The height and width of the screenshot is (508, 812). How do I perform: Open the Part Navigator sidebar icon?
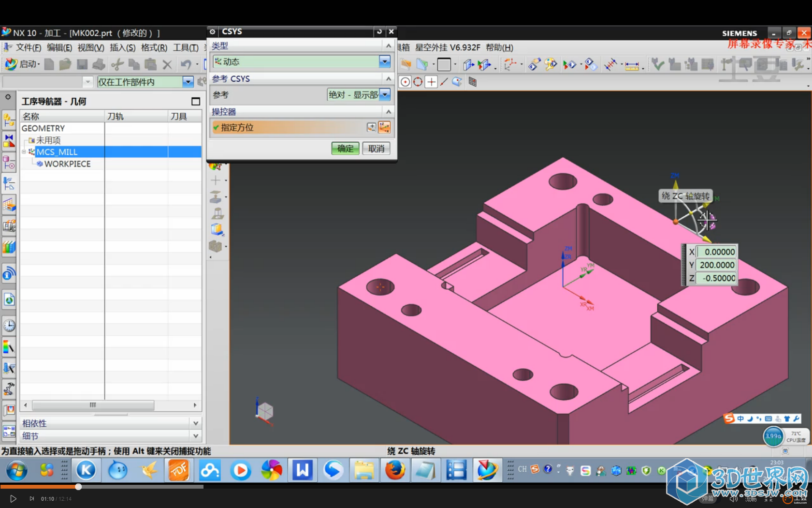(9, 162)
